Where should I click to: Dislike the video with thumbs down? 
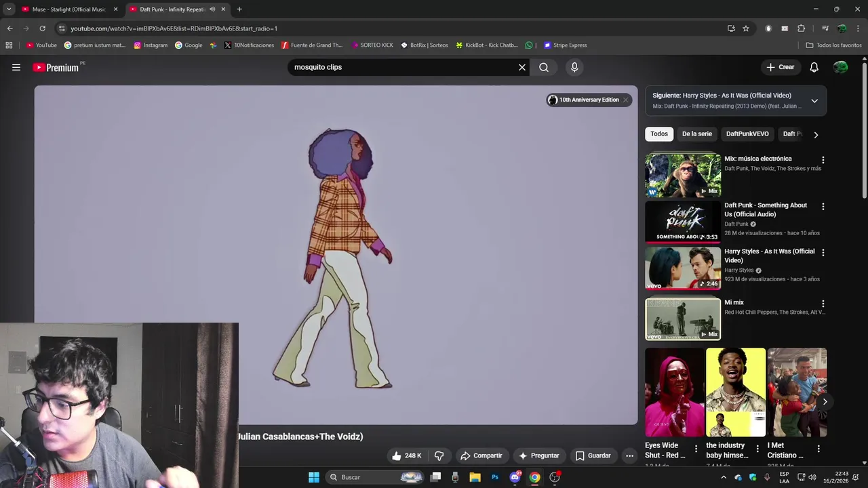tap(439, 455)
